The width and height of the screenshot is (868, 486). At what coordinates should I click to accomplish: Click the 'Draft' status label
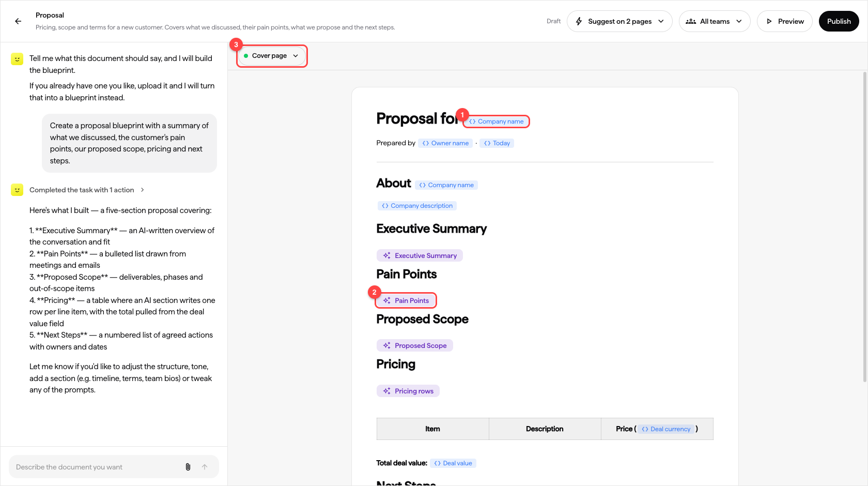point(553,21)
